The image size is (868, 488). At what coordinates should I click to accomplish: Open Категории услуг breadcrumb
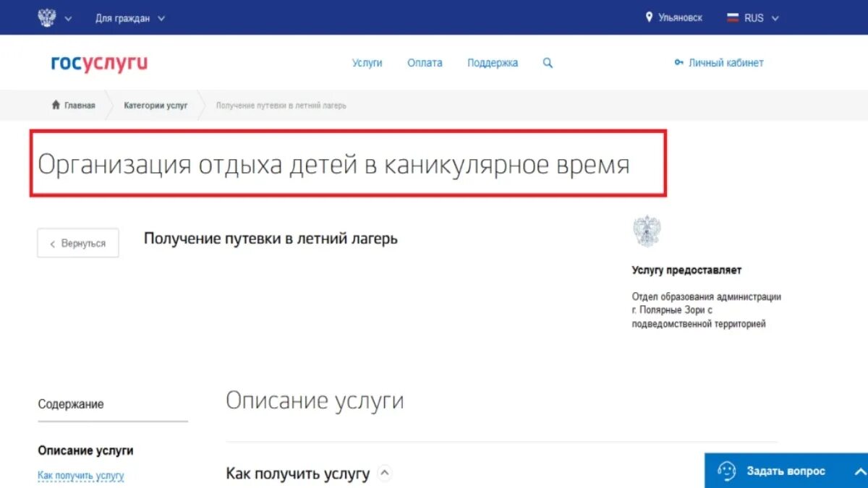(156, 106)
